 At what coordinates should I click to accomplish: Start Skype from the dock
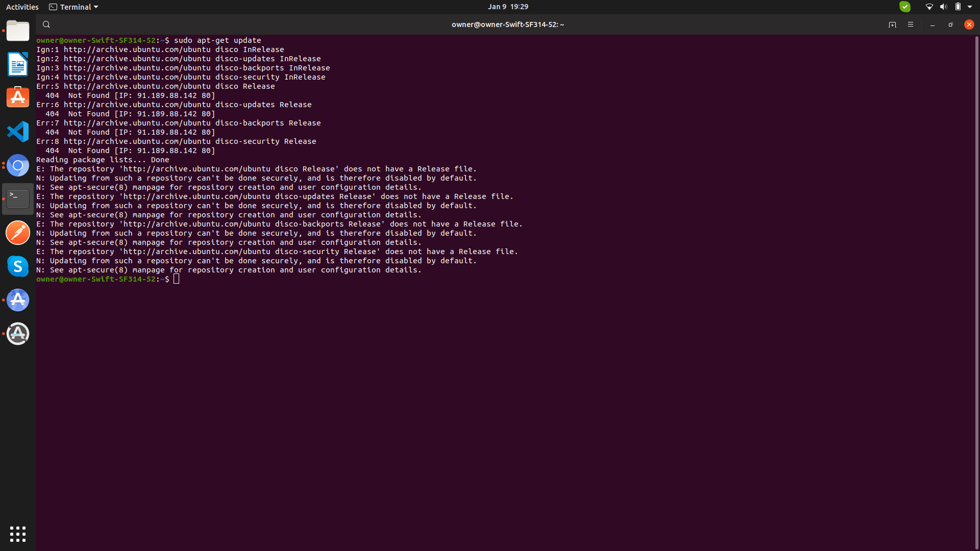click(18, 266)
